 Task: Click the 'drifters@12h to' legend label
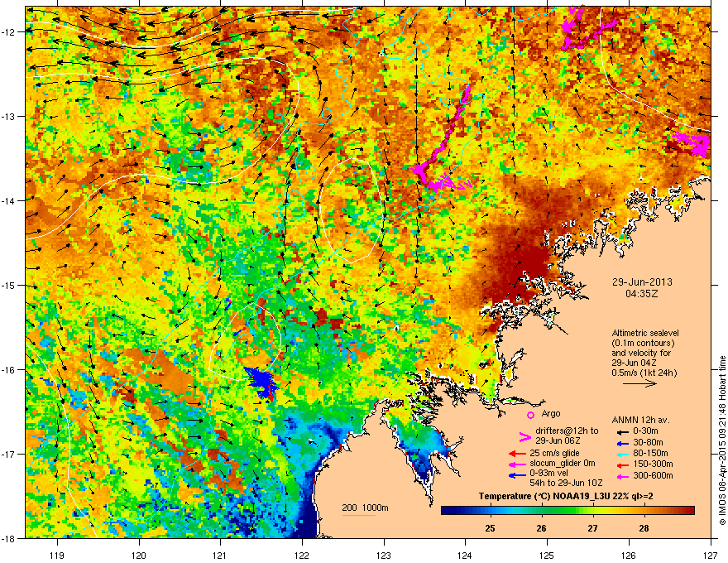tap(567, 431)
